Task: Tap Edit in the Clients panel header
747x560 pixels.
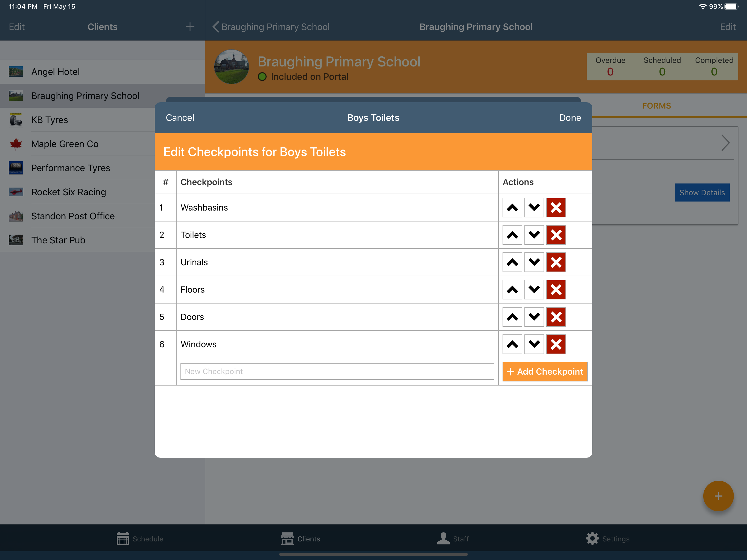Action: pos(17,27)
